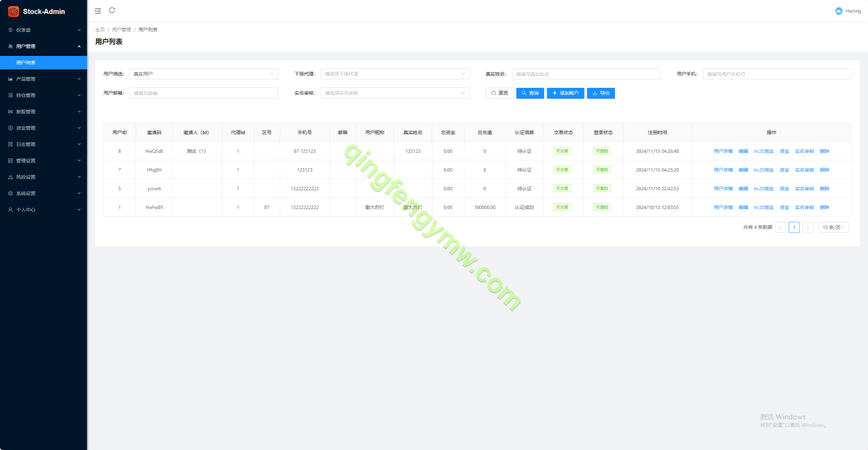Click the 真实姓名 input field
The height and width of the screenshot is (450, 868).
(x=586, y=74)
